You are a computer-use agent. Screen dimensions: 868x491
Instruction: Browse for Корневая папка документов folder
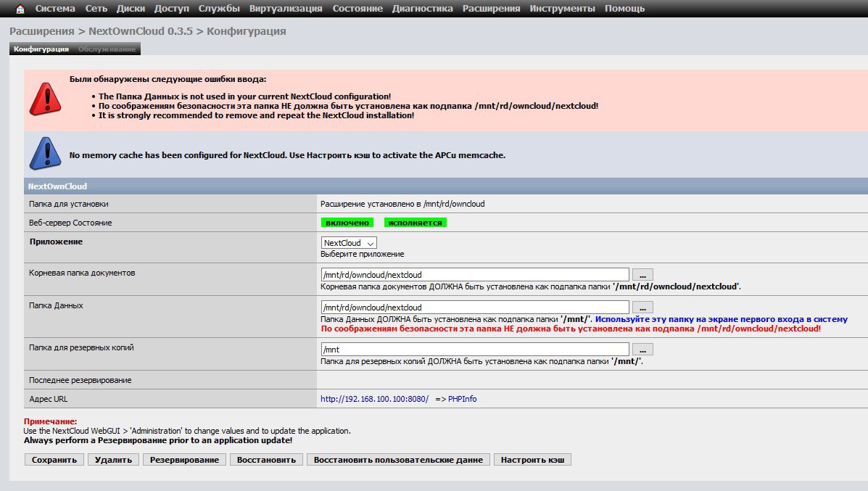(642, 275)
